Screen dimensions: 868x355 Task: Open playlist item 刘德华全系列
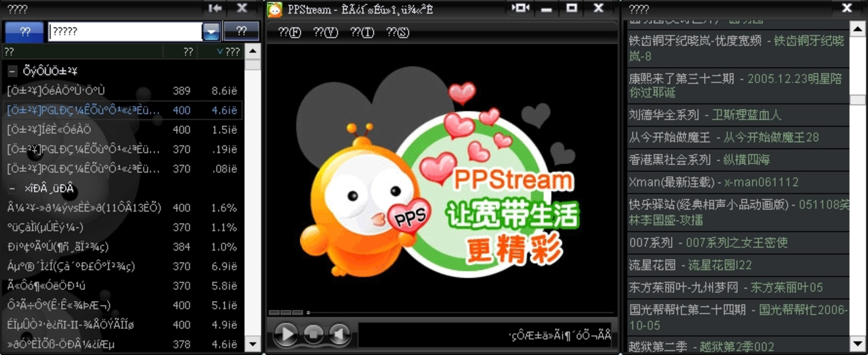738,115
